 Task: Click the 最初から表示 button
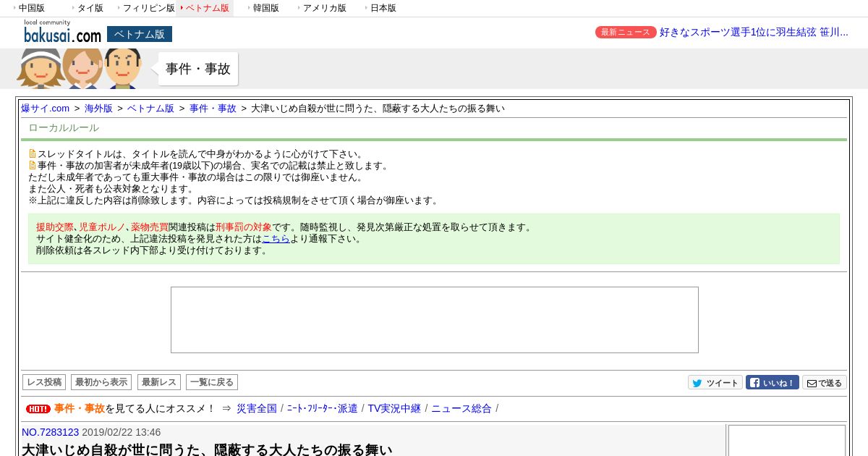tap(101, 382)
